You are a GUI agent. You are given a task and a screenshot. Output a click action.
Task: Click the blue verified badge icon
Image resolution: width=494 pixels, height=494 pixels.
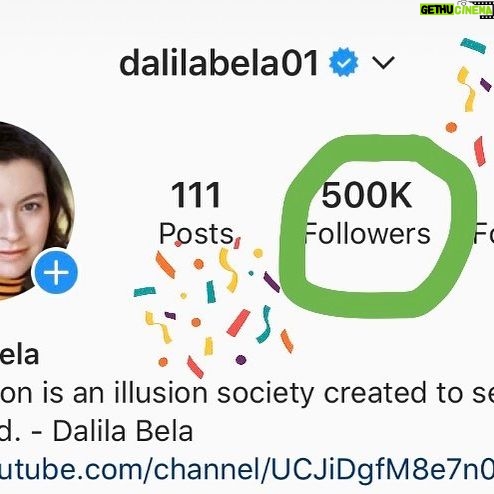(344, 62)
